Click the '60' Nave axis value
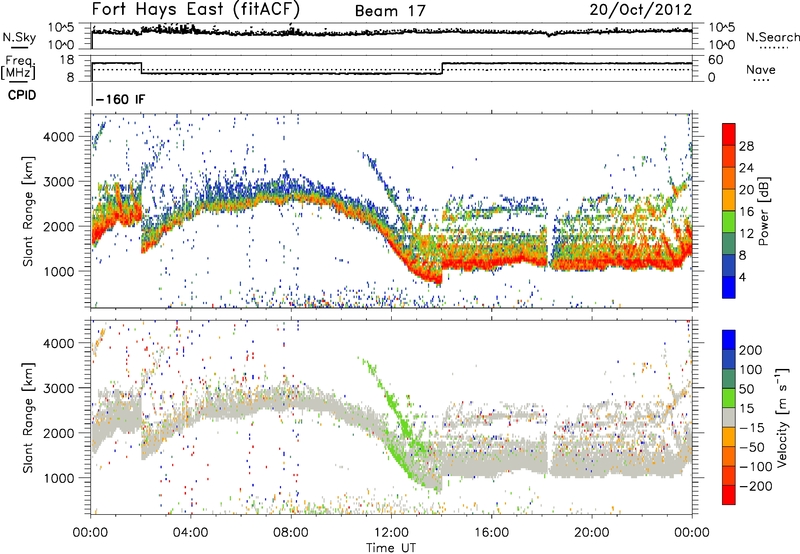 [715, 60]
